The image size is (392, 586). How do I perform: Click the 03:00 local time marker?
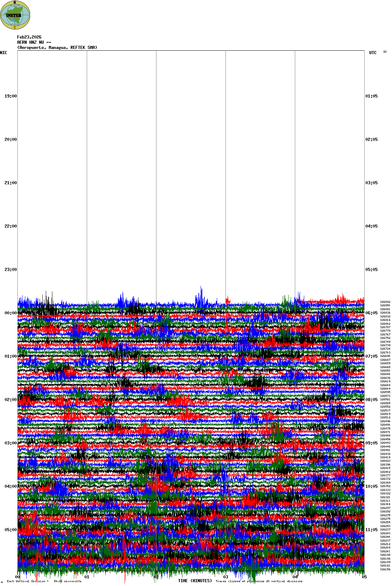[x=10, y=443]
